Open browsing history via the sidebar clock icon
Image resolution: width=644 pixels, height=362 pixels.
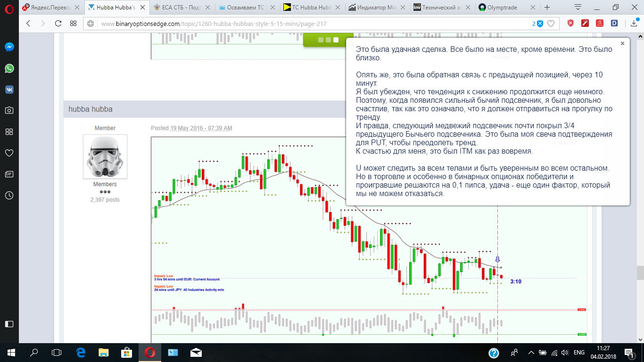[9, 195]
